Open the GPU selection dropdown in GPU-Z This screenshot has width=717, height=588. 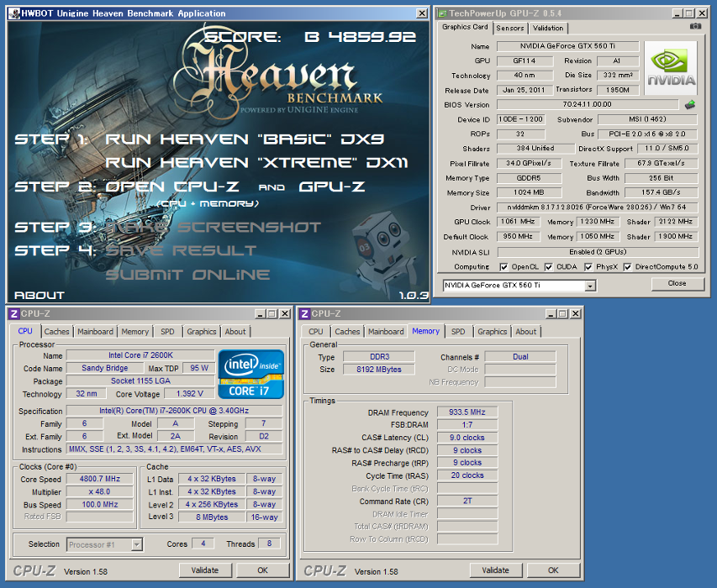pos(590,286)
